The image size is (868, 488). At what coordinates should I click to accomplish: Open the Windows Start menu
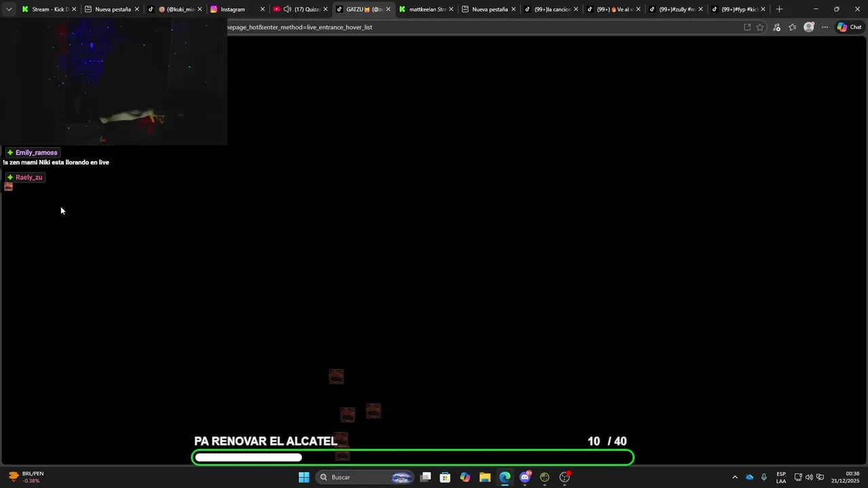304,477
